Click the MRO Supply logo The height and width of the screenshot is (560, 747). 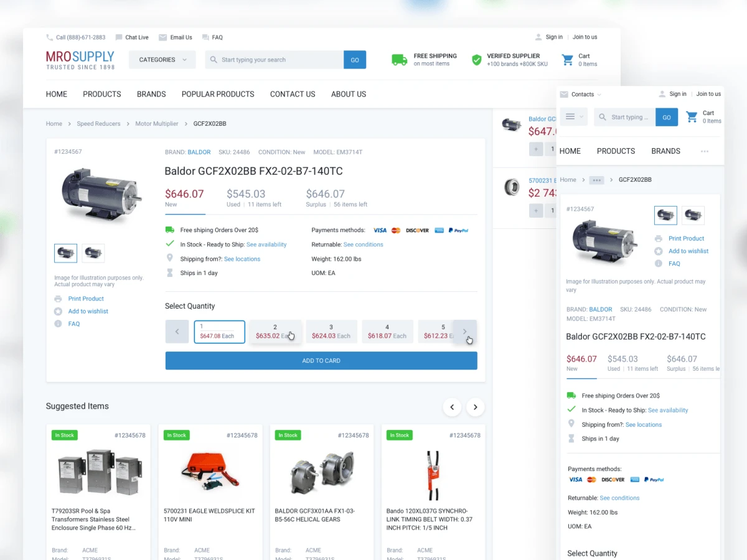click(x=80, y=60)
